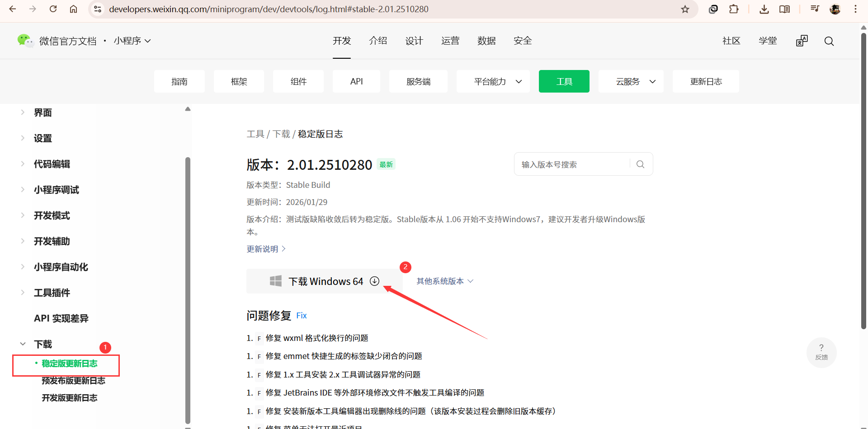This screenshot has width=868, height=429.
Task: Open the 学堂 link
Action: click(768, 41)
